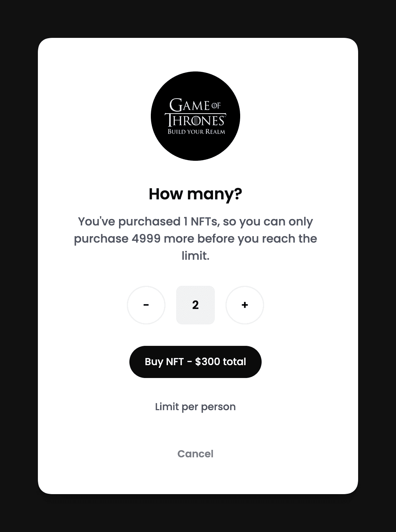Select the Cancel text below Limit per person

[x=195, y=454]
